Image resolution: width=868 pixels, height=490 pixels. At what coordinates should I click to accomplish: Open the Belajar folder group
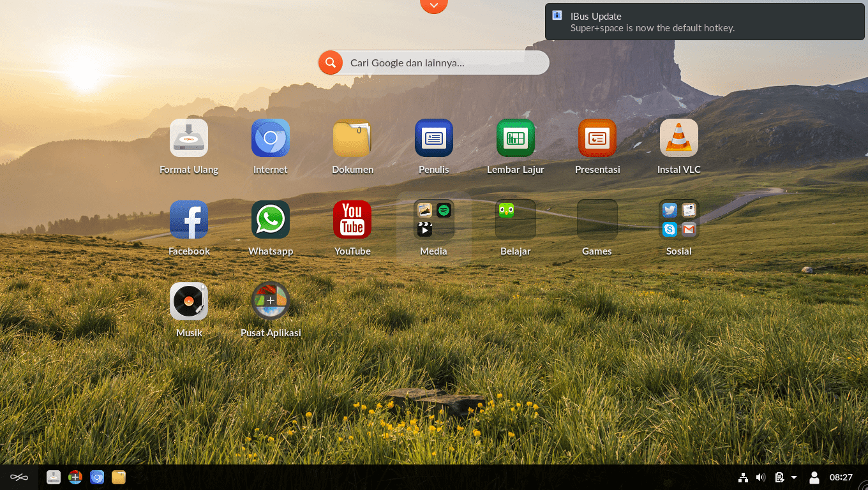(x=516, y=219)
